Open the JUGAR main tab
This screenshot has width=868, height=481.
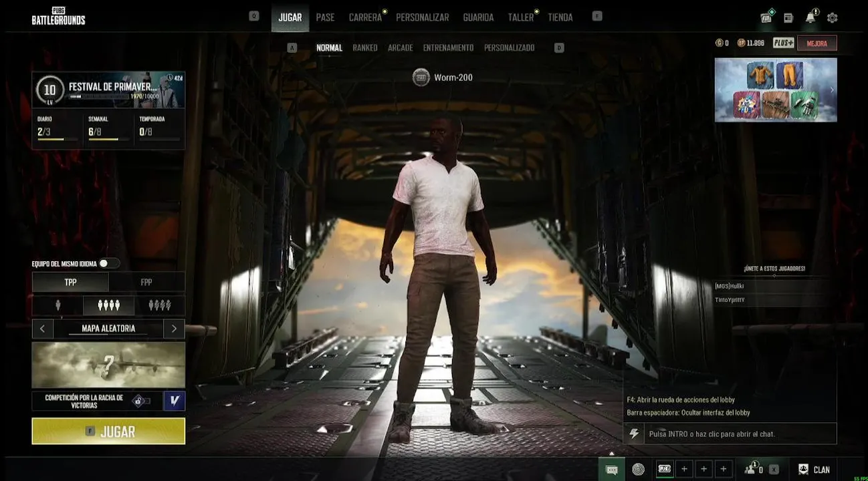[x=290, y=17]
